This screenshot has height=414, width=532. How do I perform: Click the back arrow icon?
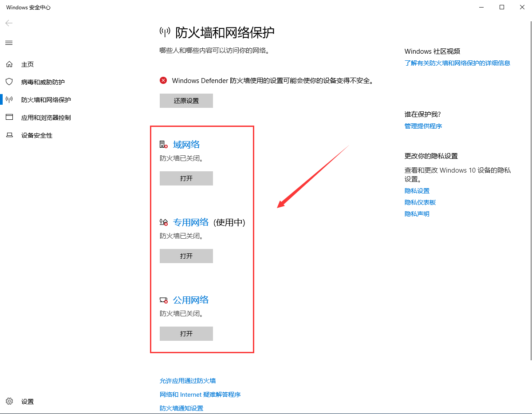pyautogui.click(x=9, y=23)
